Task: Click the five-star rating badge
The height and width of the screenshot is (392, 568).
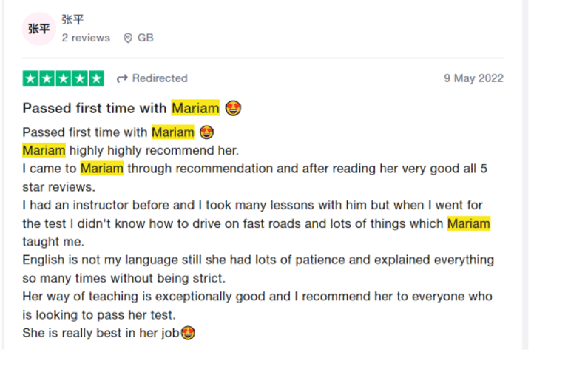Action: coord(64,78)
